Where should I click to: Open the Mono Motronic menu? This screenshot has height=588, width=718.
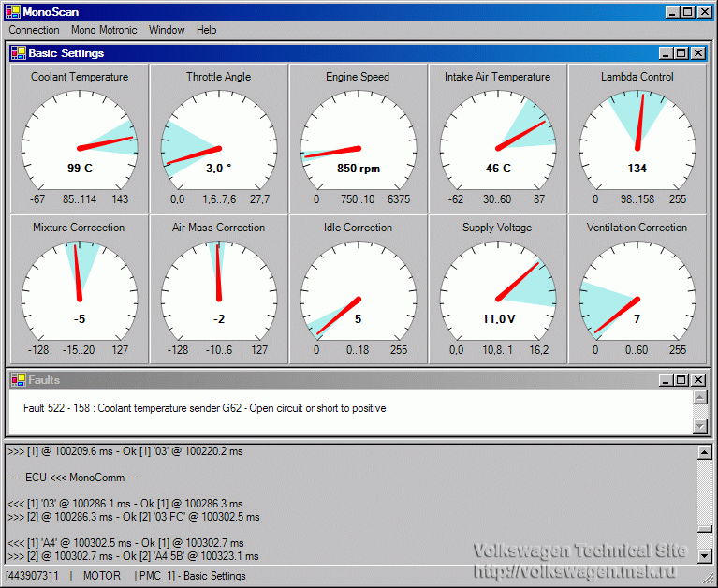pos(104,30)
